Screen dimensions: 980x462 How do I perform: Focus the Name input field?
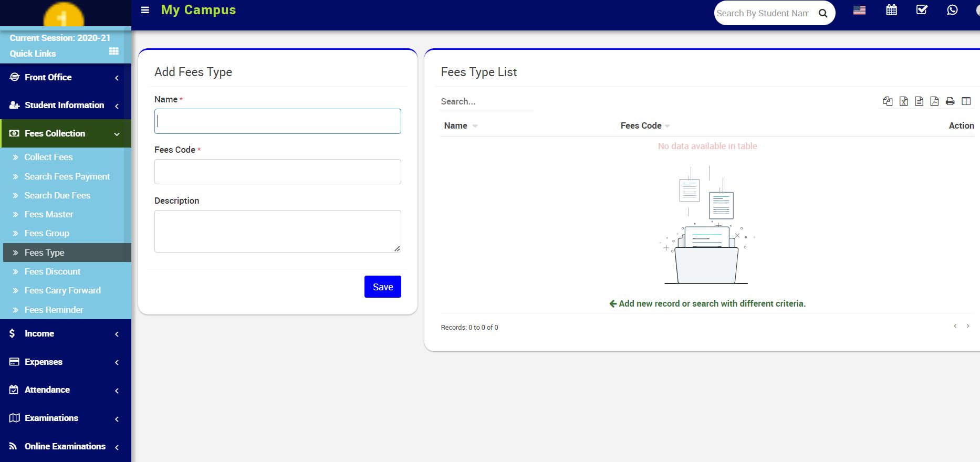(278, 121)
